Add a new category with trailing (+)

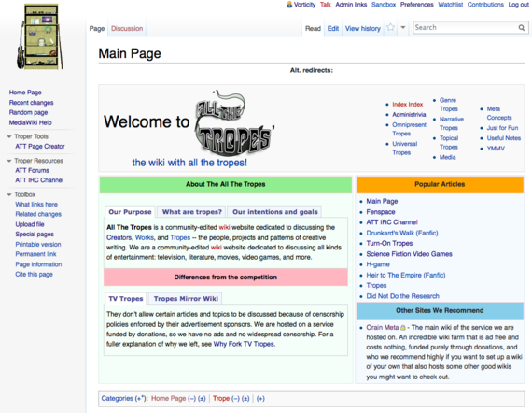coord(260,399)
